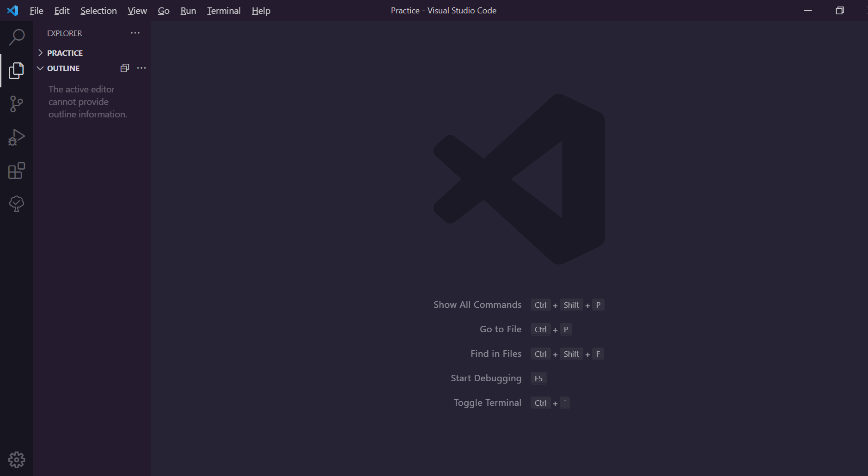Open the Run menu
This screenshot has width=868, height=476.
188,11
